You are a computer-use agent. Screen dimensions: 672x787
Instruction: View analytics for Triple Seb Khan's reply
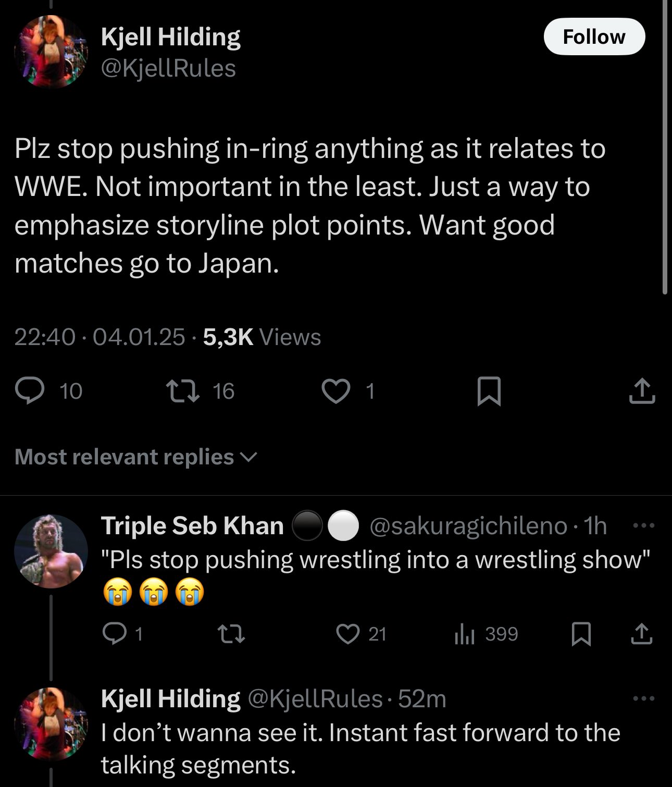[x=463, y=634]
